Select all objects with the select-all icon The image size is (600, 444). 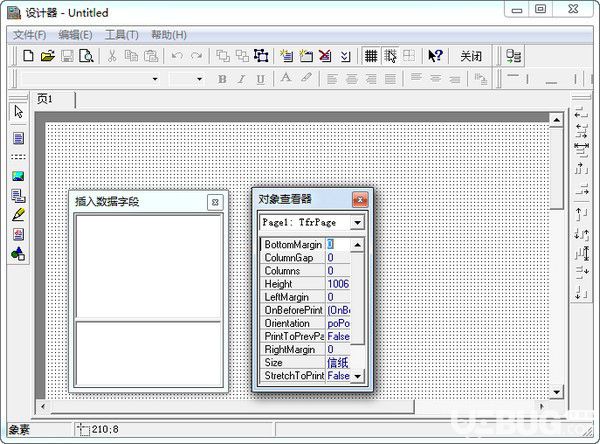[261, 56]
